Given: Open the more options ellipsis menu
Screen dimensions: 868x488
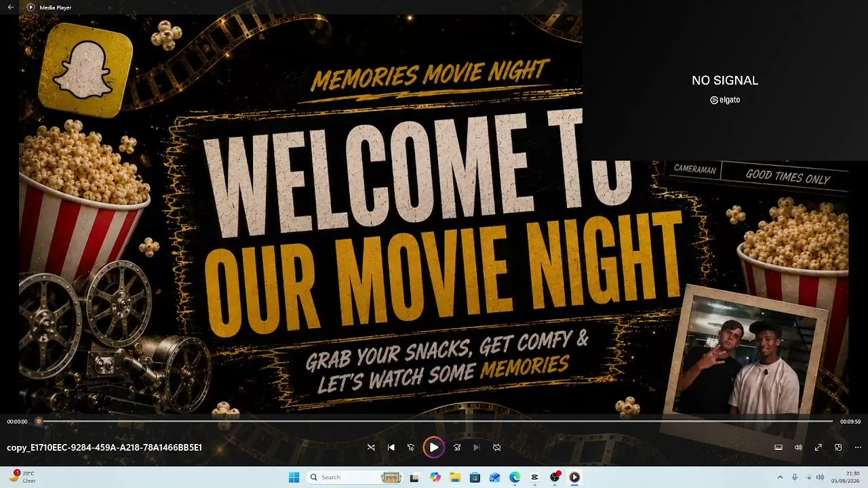Looking at the screenshot, I should 858,447.
